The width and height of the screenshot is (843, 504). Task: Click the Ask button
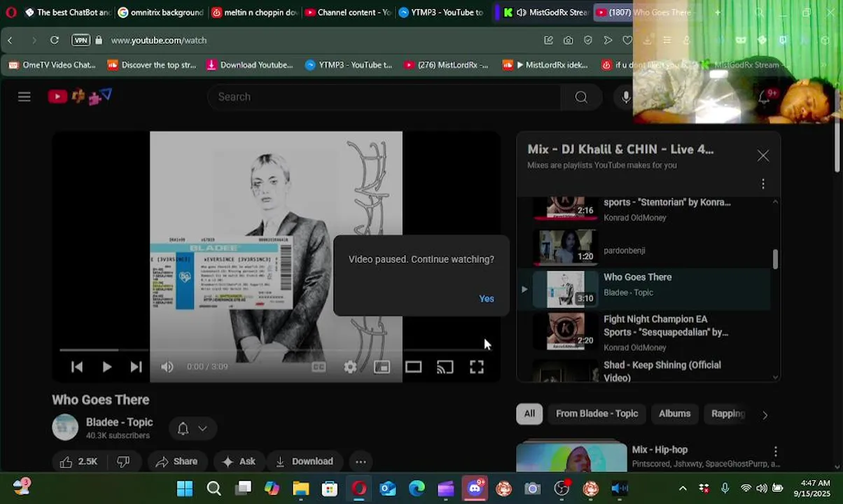(x=239, y=461)
